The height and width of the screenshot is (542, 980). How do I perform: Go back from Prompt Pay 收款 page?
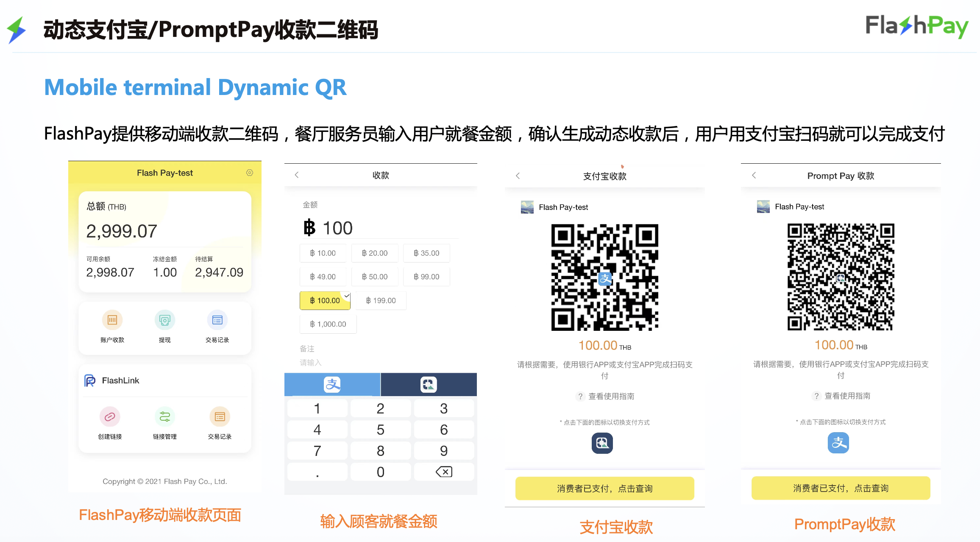[x=754, y=175]
